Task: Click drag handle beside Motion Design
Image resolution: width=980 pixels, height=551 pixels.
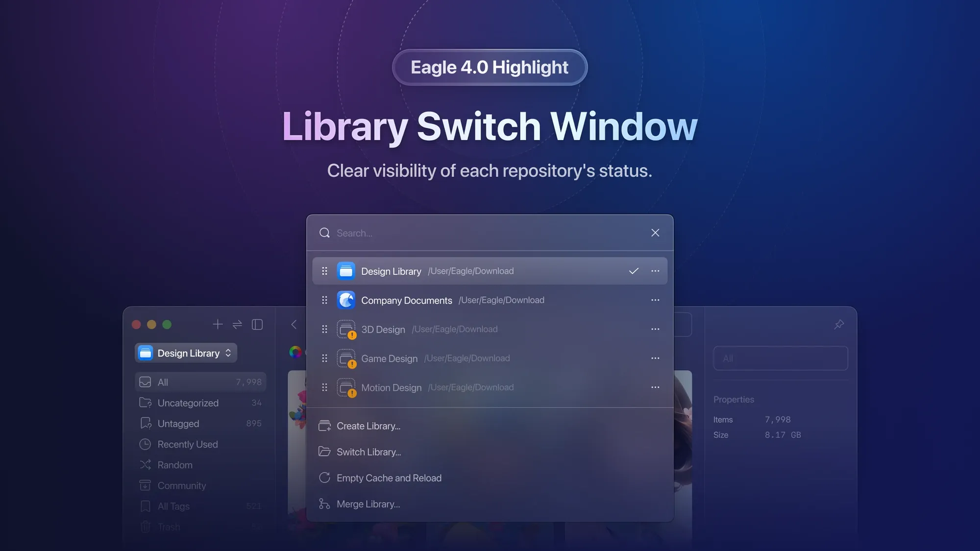Action: coord(324,387)
